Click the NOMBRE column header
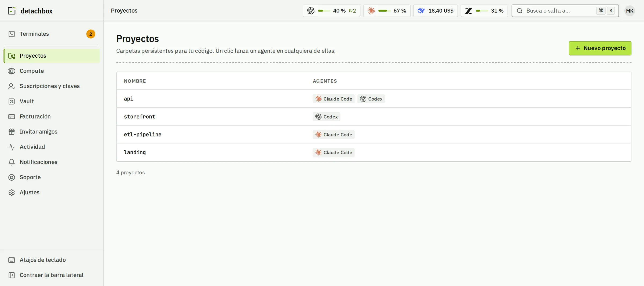This screenshot has height=286, width=644. coord(135,81)
